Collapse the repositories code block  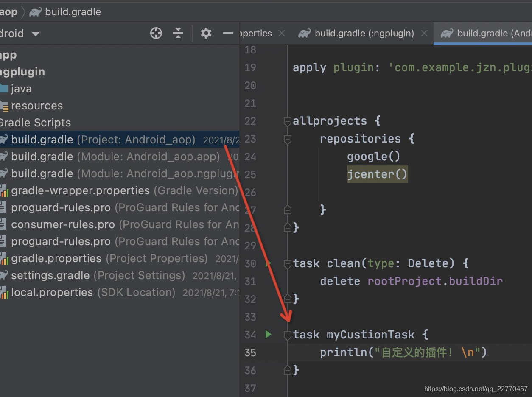point(287,139)
